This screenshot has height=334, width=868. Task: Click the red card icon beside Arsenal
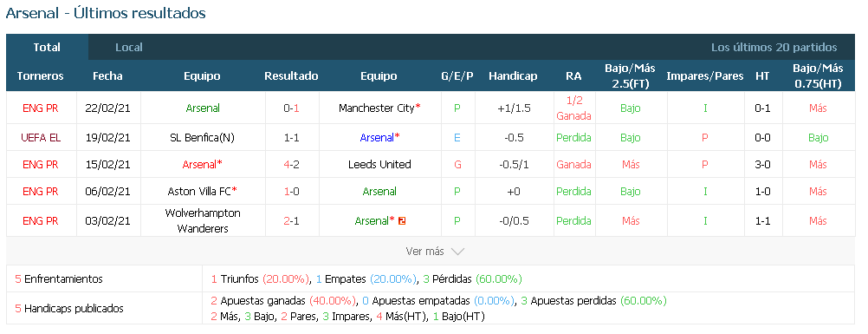coord(403,221)
